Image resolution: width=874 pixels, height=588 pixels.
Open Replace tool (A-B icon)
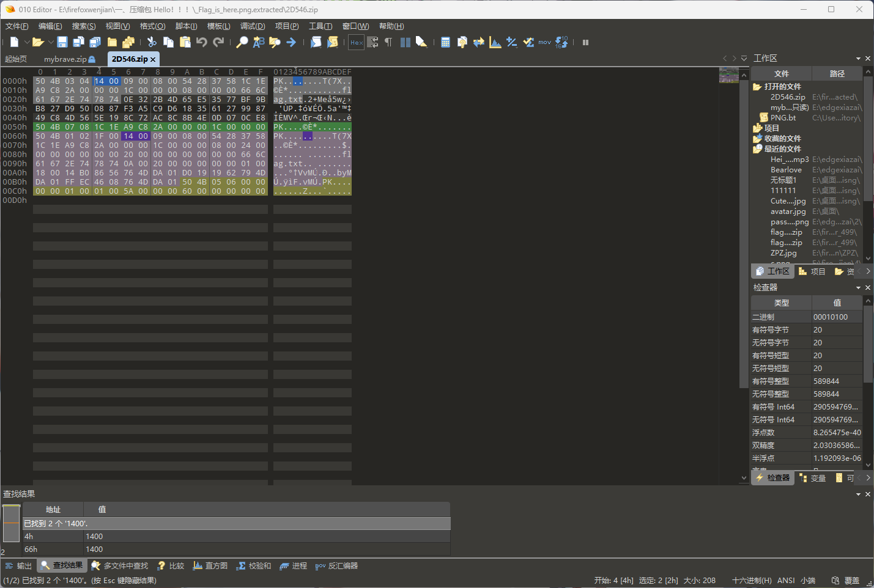(x=259, y=42)
